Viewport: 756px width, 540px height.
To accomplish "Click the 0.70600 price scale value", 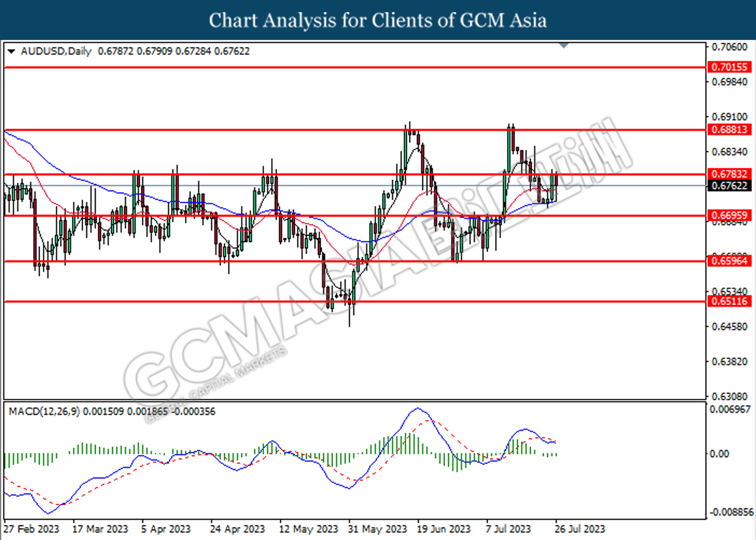I will pyautogui.click(x=729, y=47).
